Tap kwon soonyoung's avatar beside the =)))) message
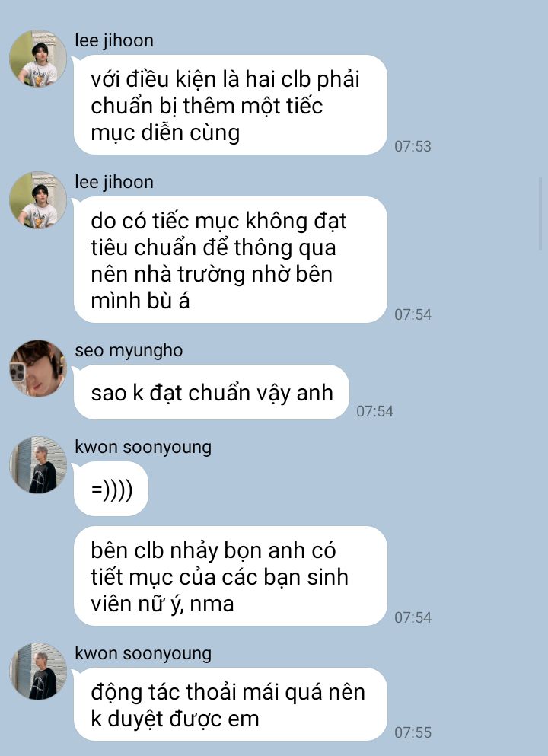 [x=38, y=464]
